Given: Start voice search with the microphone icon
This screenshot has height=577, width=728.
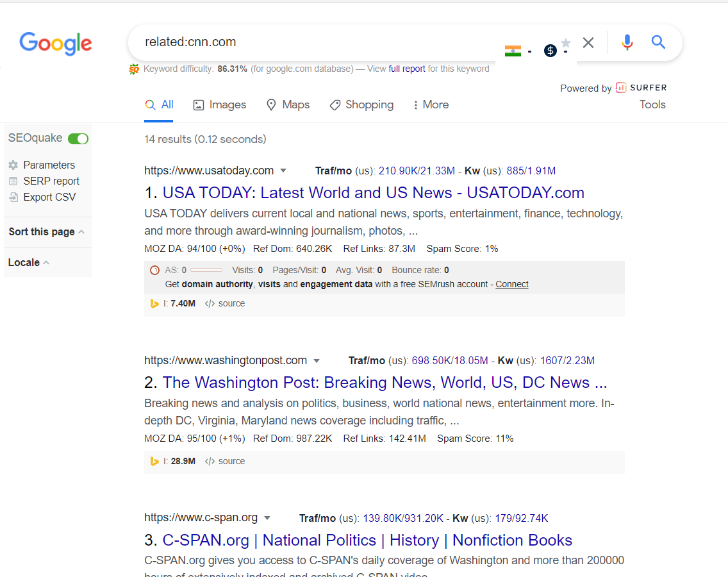Looking at the screenshot, I should tap(627, 42).
